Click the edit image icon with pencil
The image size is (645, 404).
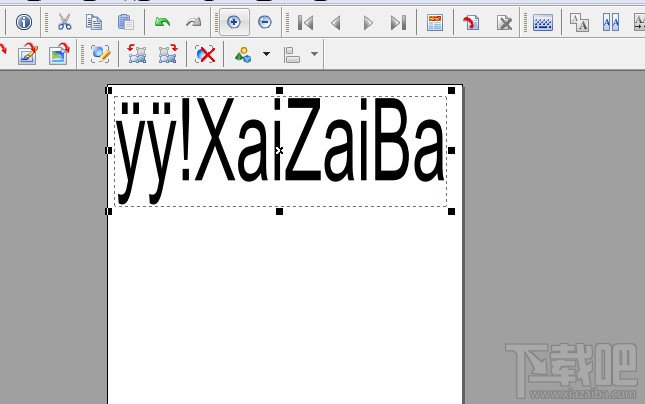[28, 54]
